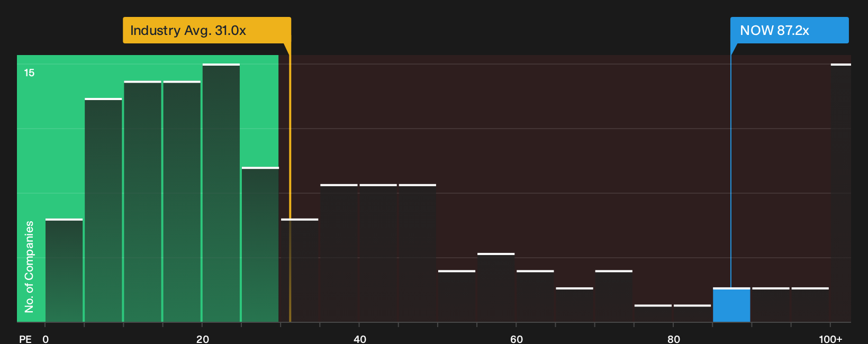Click the '15' y-axis value
Screen dimensions: 868x344
tap(29, 73)
